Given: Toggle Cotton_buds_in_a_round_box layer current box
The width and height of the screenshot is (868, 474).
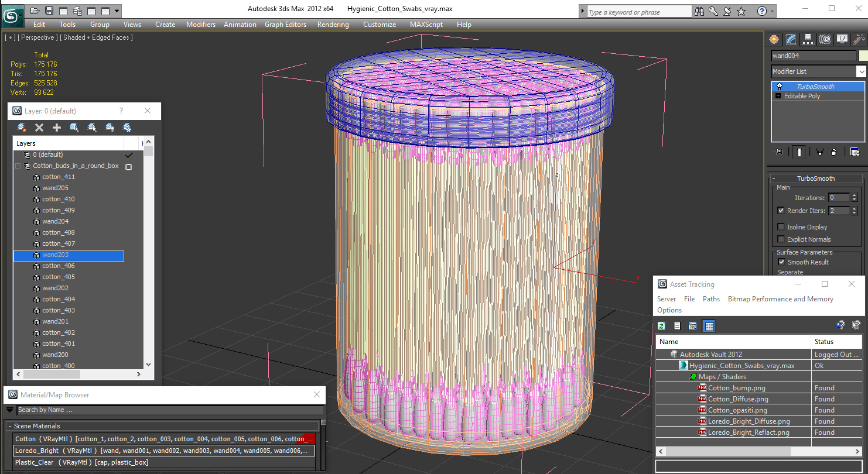Looking at the screenshot, I should pyautogui.click(x=129, y=167).
